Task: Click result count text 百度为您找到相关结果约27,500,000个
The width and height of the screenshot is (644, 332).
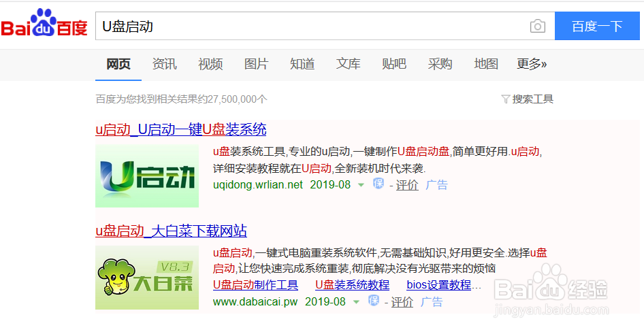Action: [182, 99]
